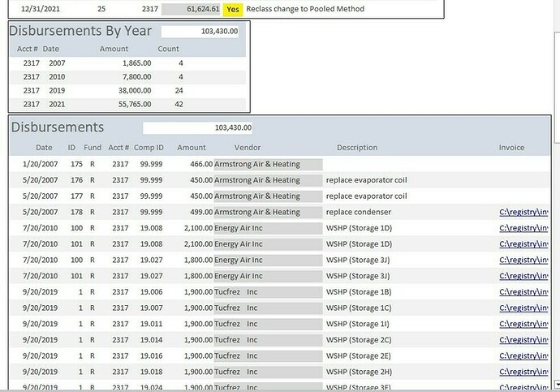560x392 pixels.
Task: Click Tucfrez Inc vendor in Storage 1B row
Action: [268, 292]
